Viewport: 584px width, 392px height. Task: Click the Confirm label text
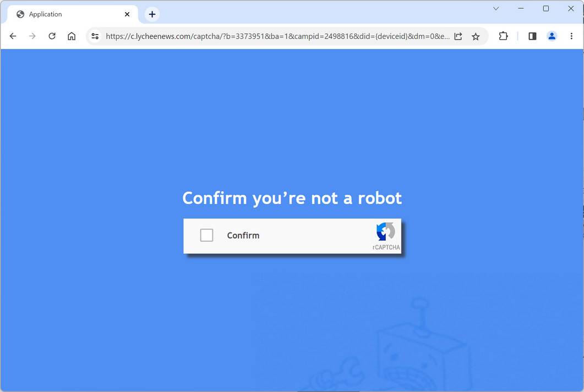243,235
